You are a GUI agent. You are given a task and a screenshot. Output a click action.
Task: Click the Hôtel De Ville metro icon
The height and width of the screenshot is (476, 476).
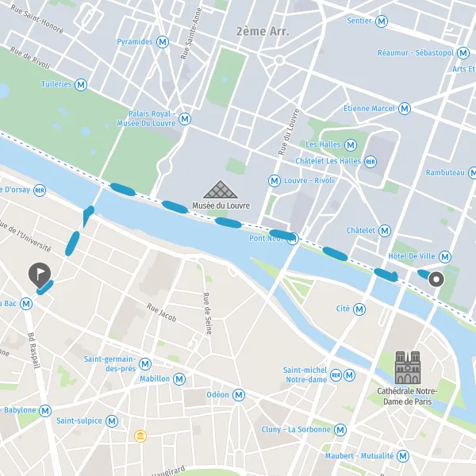click(445, 257)
